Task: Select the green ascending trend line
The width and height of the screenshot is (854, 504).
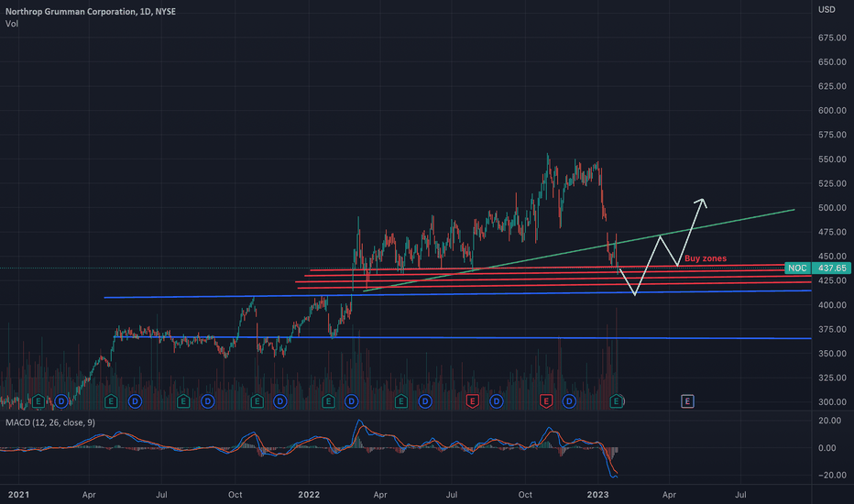Action: click(x=578, y=250)
